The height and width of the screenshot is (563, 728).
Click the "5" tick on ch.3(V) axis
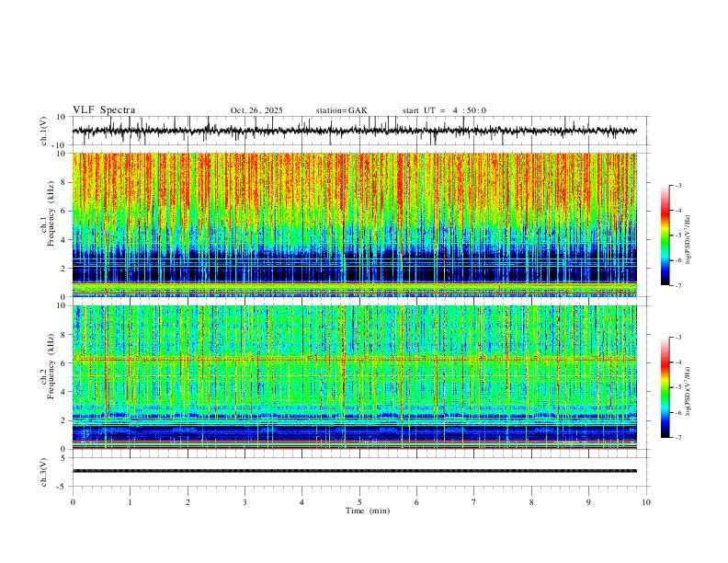coord(64,458)
